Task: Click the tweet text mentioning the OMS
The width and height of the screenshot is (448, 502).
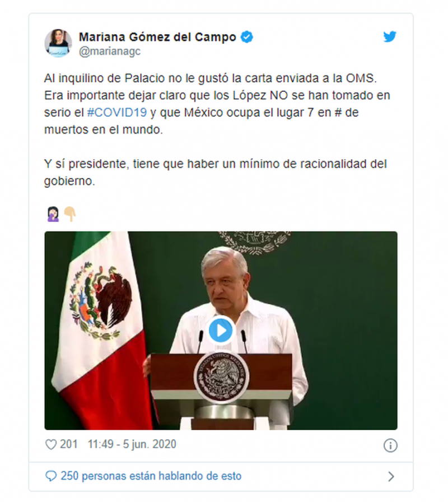Action: coord(217,104)
